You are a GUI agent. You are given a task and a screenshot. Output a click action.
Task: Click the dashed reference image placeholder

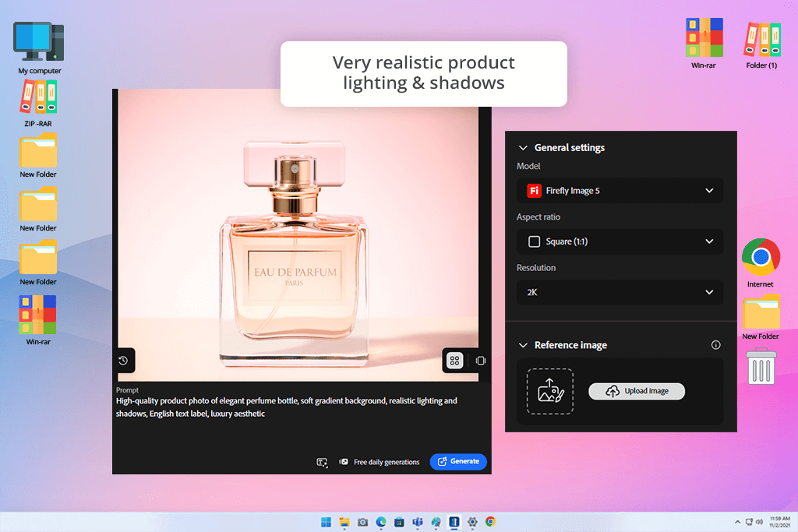click(x=549, y=391)
